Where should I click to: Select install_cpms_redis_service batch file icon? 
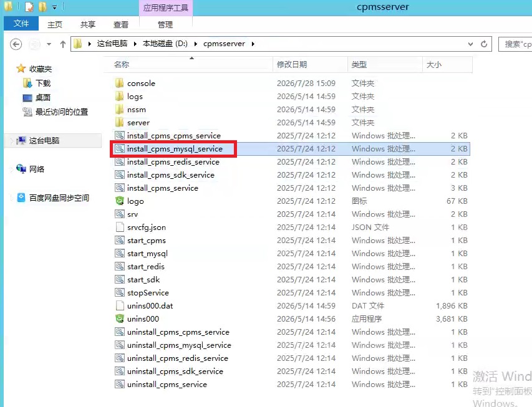click(x=119, y=162)
